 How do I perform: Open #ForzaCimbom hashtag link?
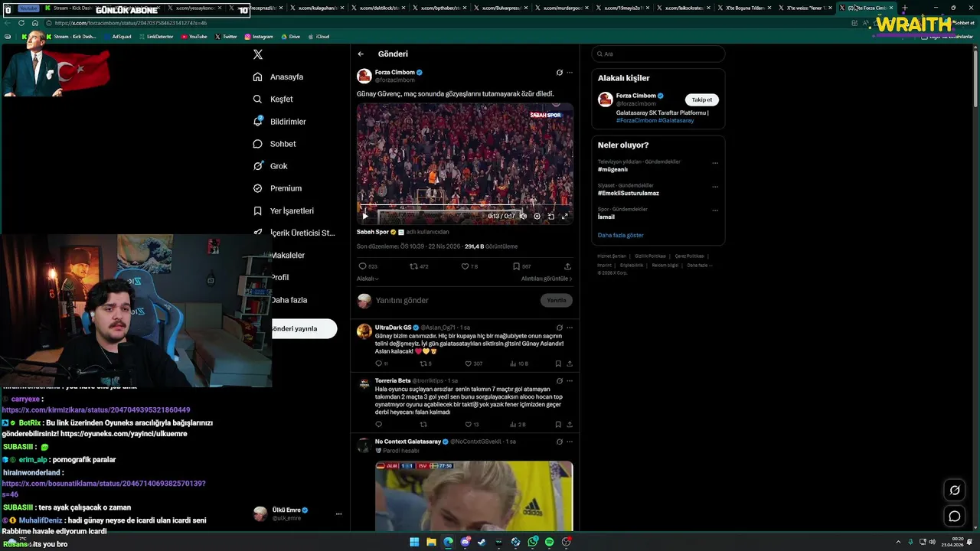coord(636,121)
